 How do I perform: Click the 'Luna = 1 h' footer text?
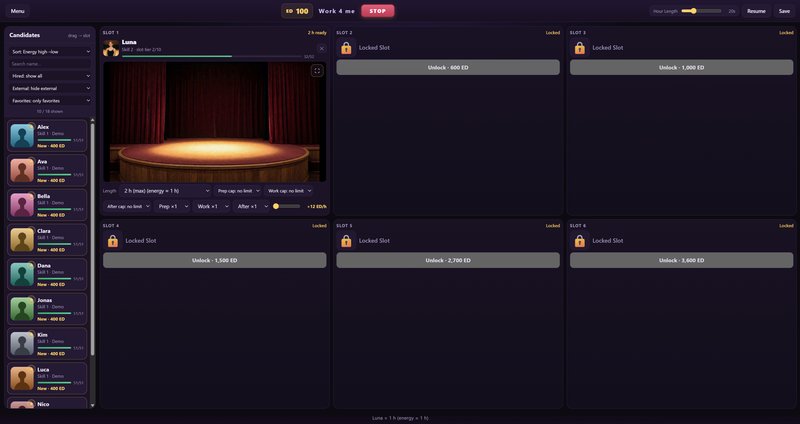pos(400,418)
